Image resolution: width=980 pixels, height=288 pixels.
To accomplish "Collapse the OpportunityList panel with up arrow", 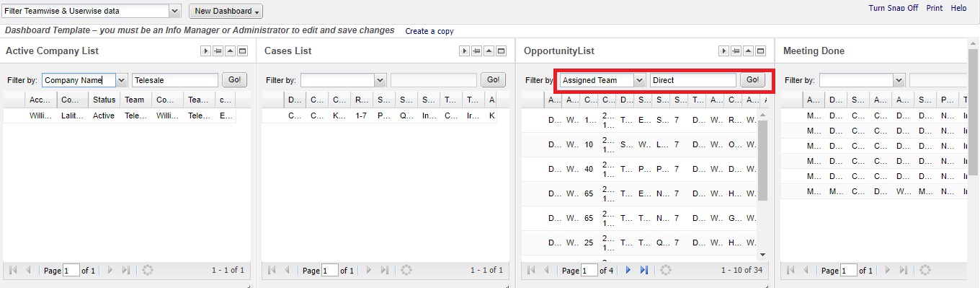I will [749, 51].
